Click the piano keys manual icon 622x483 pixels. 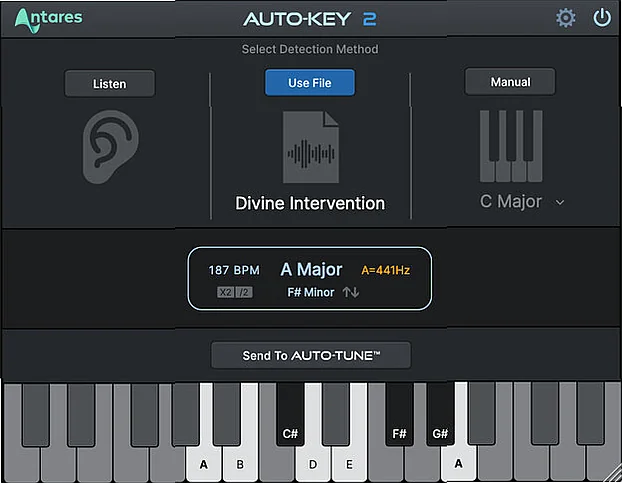coord(511,146)
